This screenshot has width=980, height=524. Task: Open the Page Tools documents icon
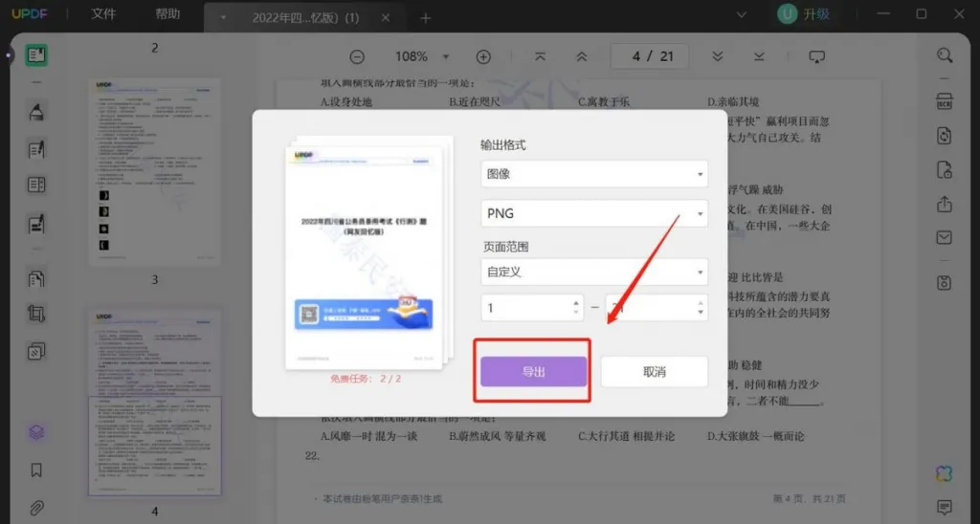[x=36, y=278]
